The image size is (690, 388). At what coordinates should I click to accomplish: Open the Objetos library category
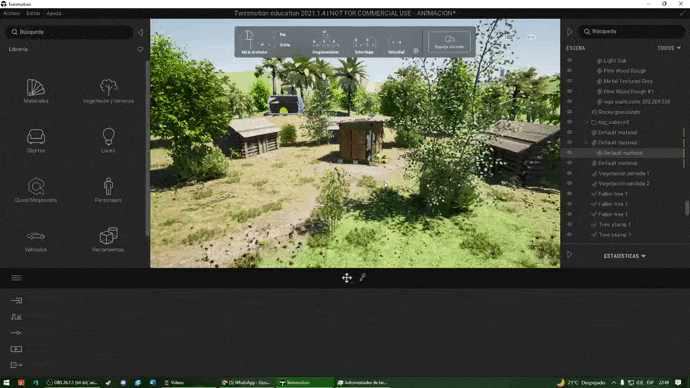[36, 140]
